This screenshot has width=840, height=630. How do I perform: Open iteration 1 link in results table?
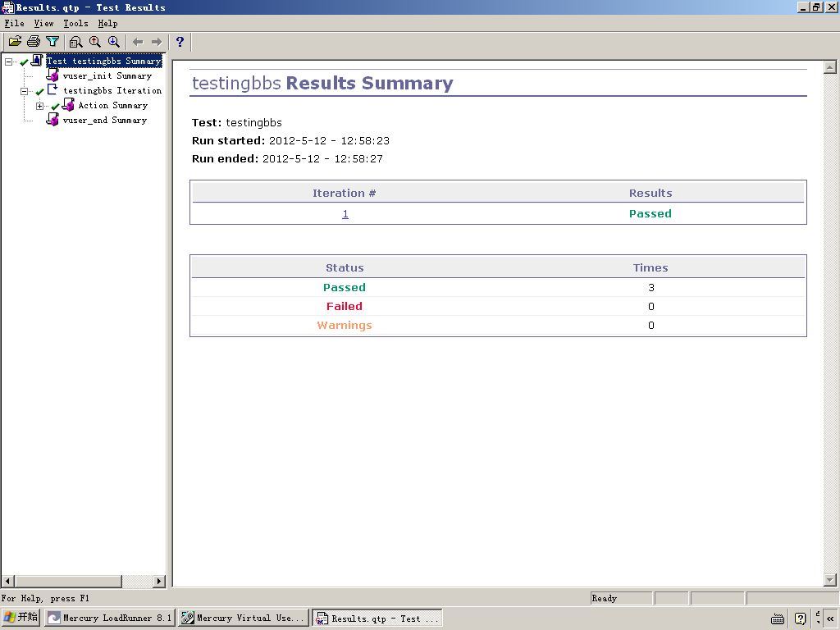coord(345,214)
